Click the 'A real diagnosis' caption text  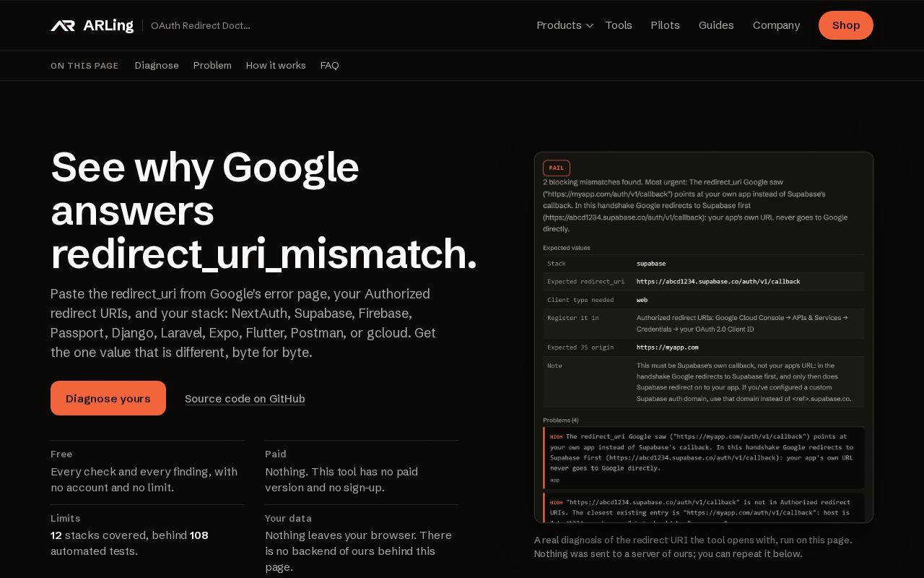click(693, 547)
